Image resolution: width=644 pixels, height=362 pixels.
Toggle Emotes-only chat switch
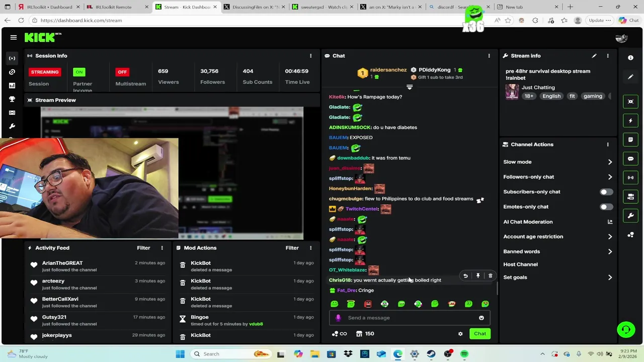coord(606,207)
